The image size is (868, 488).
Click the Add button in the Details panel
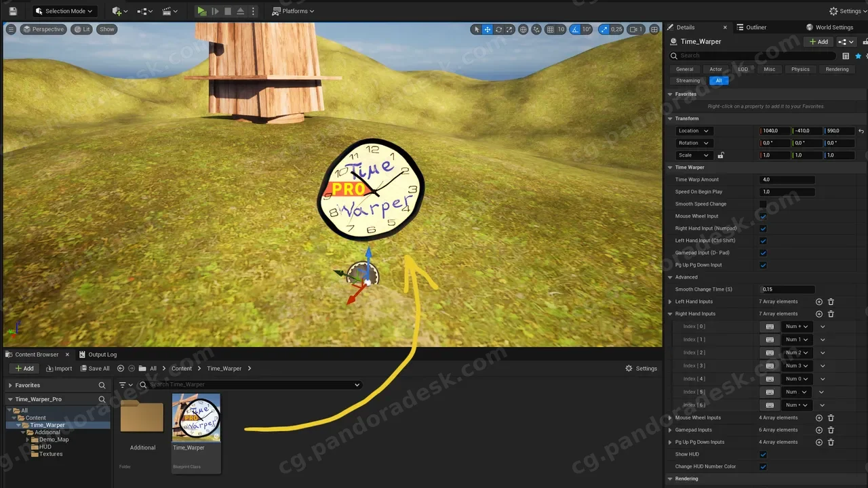(818, 42)
